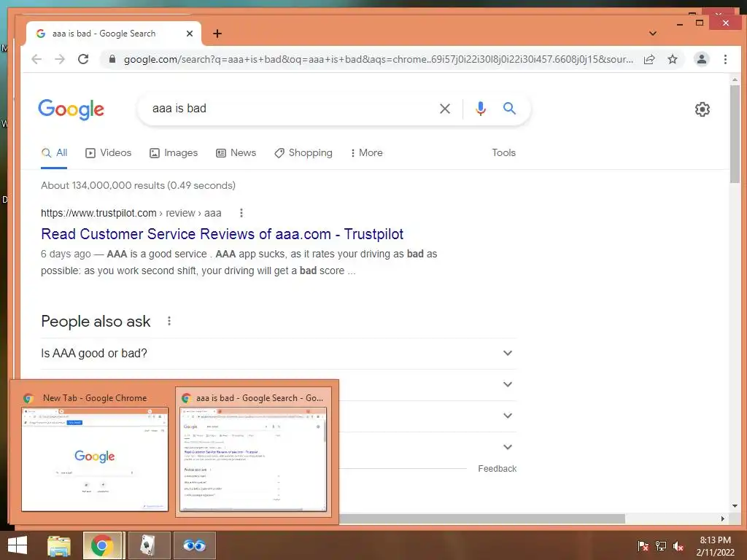Click the Feedback link
Viewport: 747px width, 560px height.
coord(497,469)
